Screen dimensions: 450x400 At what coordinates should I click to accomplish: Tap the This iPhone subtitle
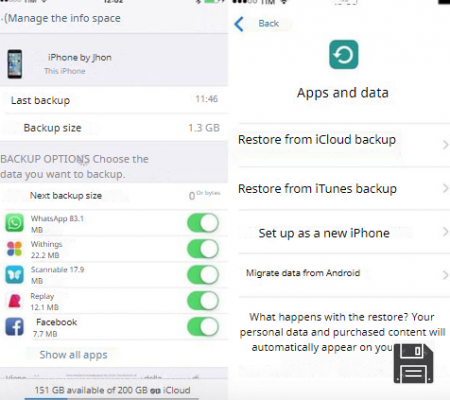65,71
